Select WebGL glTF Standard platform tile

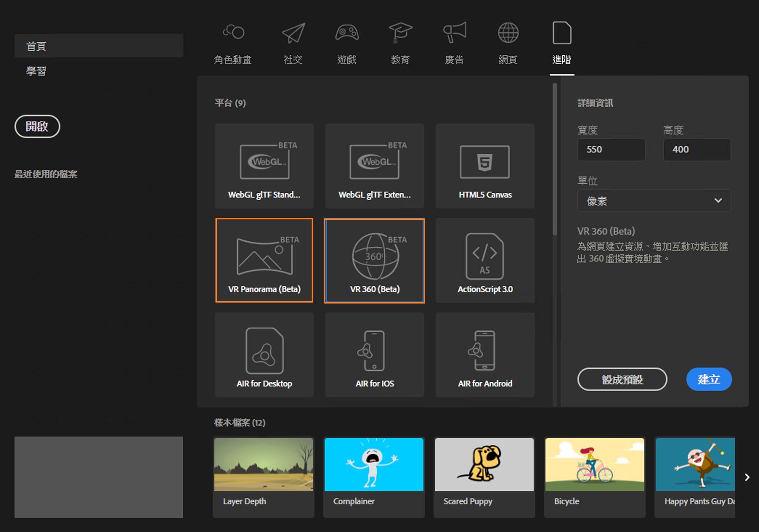click(264, 166)
